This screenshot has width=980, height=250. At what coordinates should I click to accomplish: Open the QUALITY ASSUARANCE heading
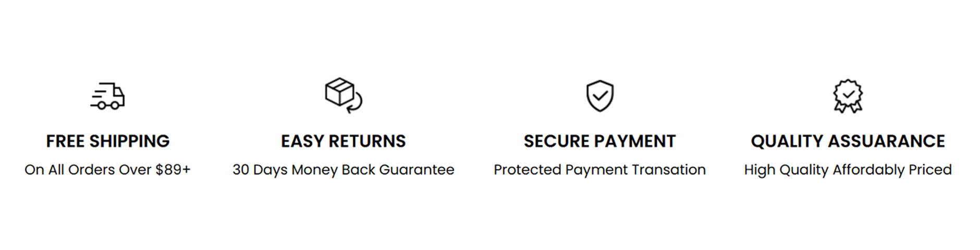tap(848, 141)
